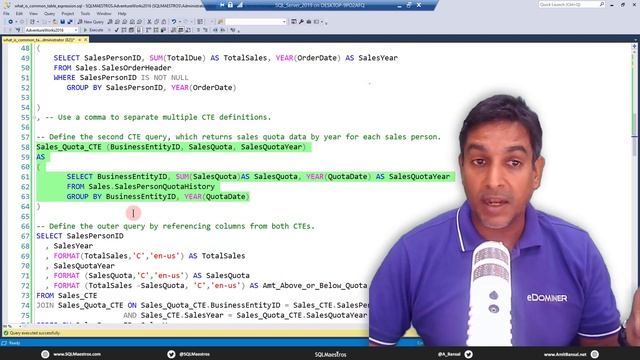Open the Window menu

[104, 13]
